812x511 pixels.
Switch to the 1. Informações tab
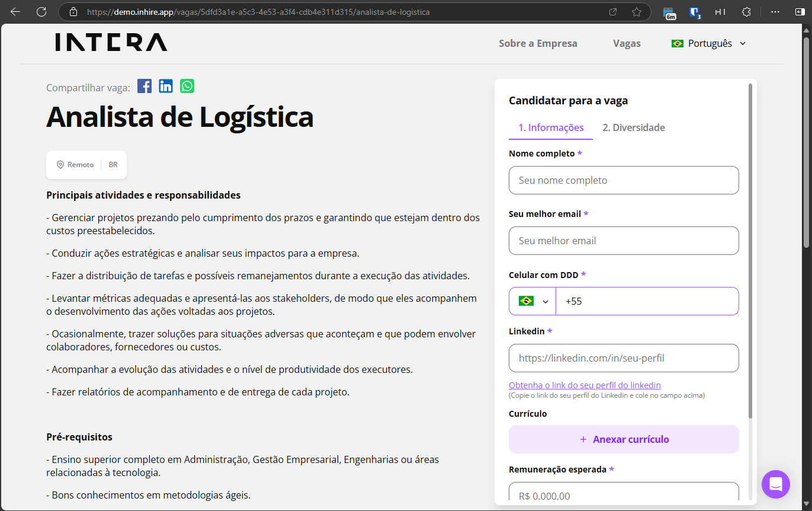point(551,127)
